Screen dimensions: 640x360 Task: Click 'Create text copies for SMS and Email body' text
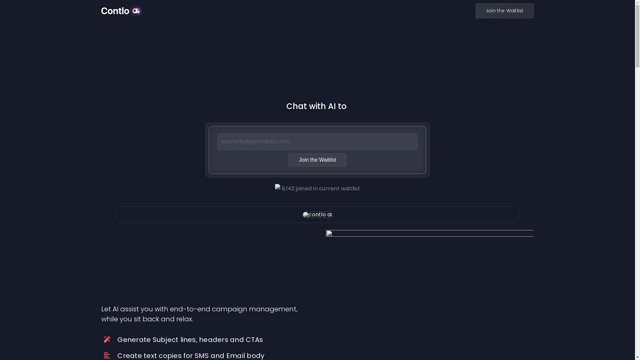coord(191,356)
